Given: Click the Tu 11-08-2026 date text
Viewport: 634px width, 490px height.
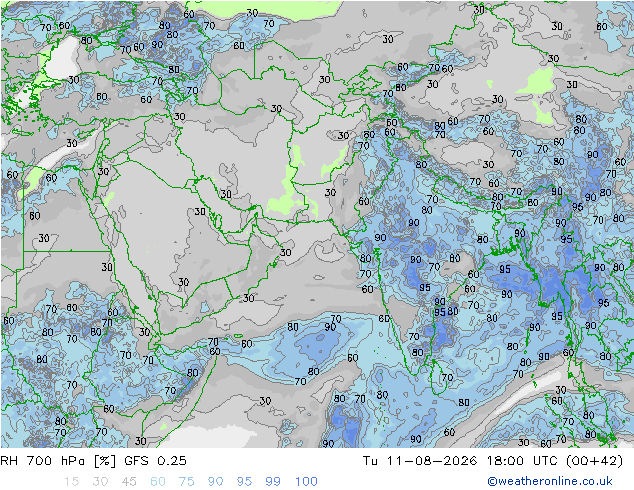Looking at the screenshot, I should click(x=420, y=460).
